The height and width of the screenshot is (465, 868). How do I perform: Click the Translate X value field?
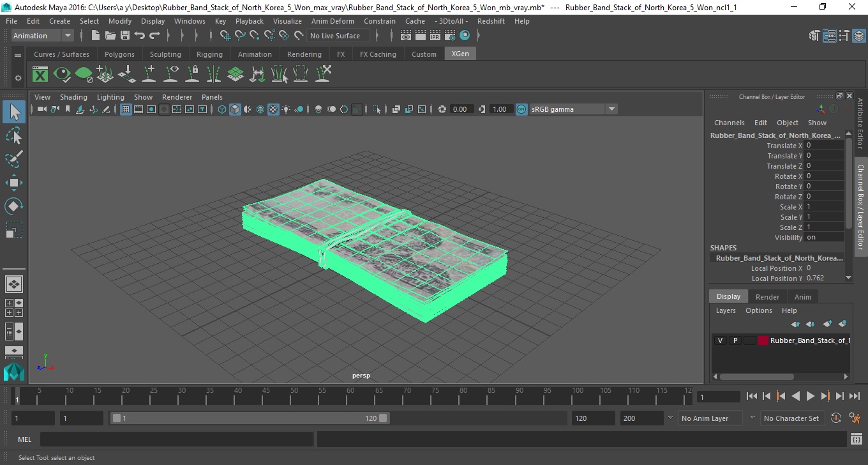[x=824, y=146]
